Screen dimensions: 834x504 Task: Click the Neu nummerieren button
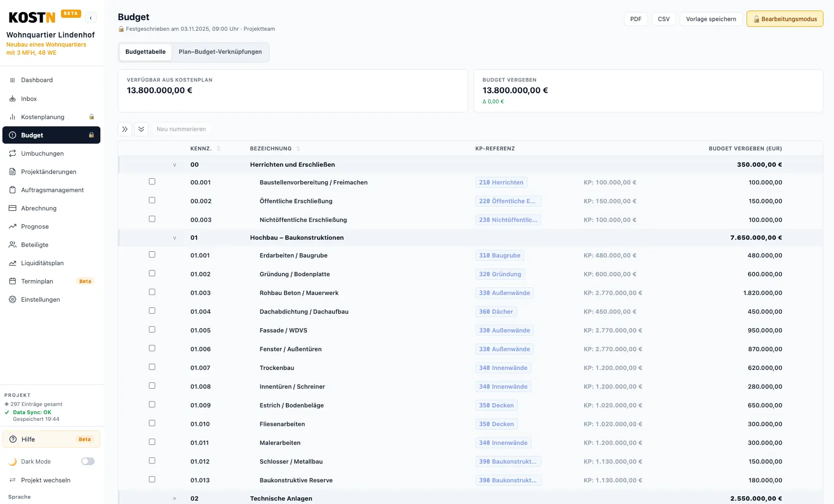[x=181, y=129]
